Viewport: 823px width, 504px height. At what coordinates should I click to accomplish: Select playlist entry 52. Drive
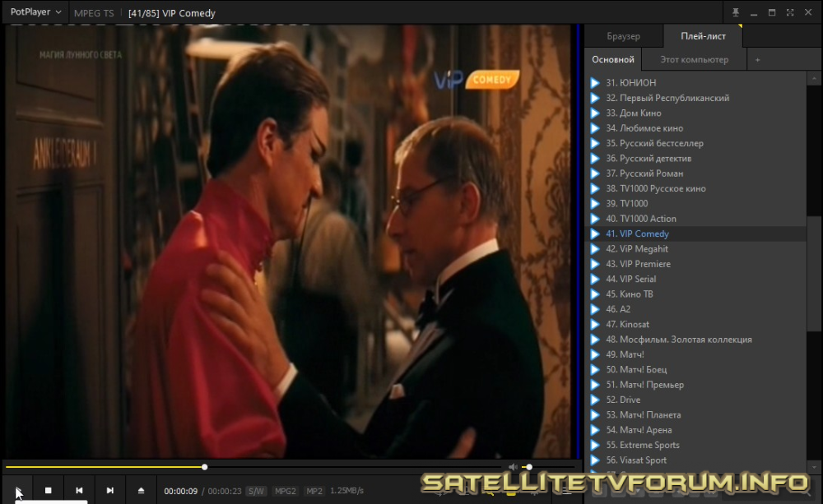696,400
